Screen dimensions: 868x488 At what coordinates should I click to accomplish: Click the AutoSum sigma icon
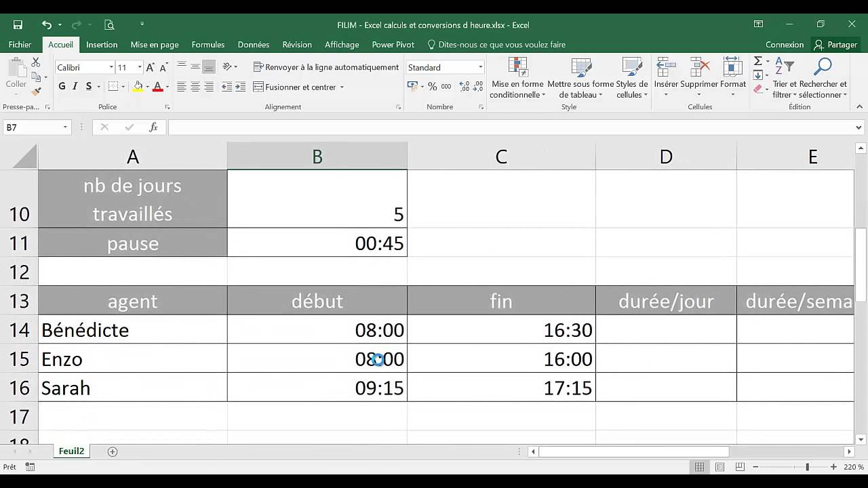[x=758, y=62]
